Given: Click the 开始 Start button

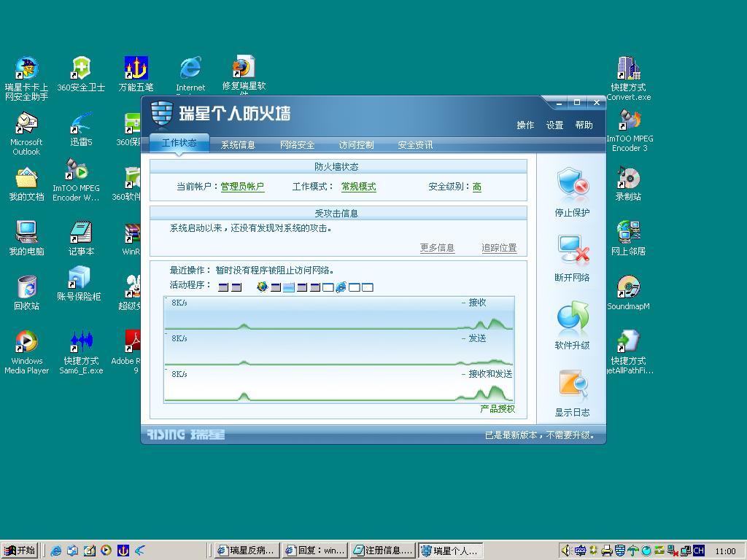Looking at the screenshot, I should click(20, 551).
